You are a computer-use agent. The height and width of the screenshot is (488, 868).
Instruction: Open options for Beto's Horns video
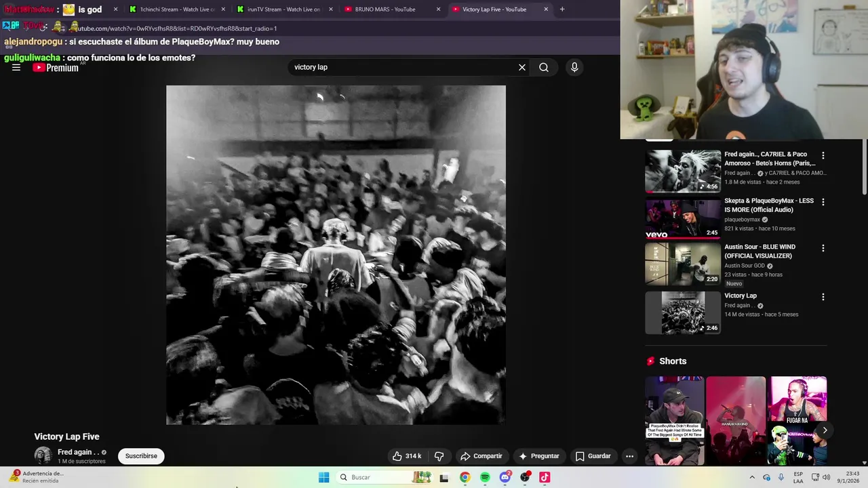point(823,156)
